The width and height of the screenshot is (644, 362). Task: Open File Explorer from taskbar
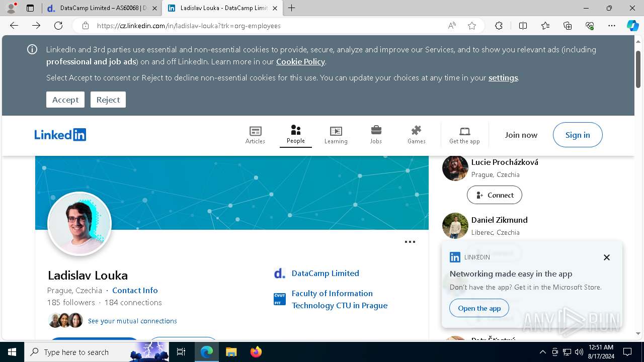(231, 352)
